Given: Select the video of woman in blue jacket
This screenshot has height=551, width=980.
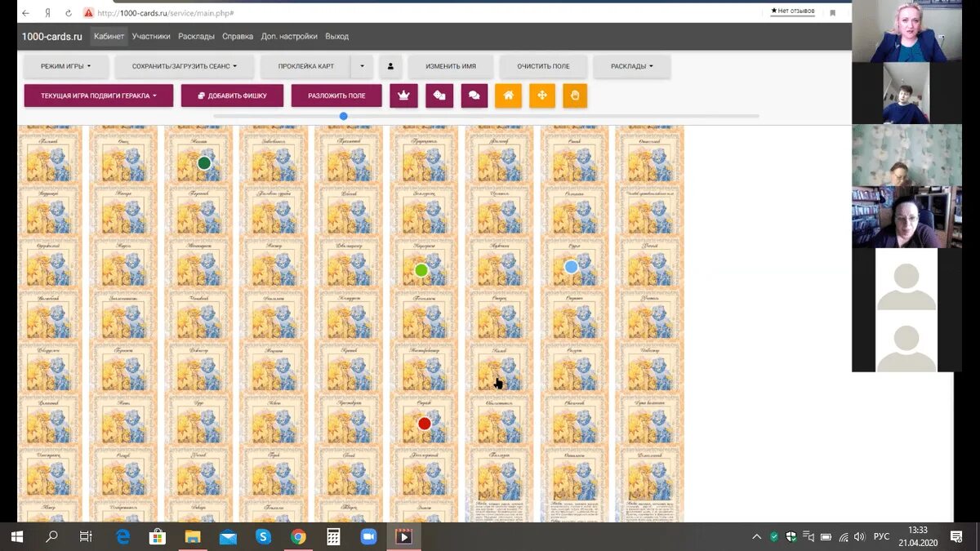Looking at the screenshot, I should coord(906,31).
